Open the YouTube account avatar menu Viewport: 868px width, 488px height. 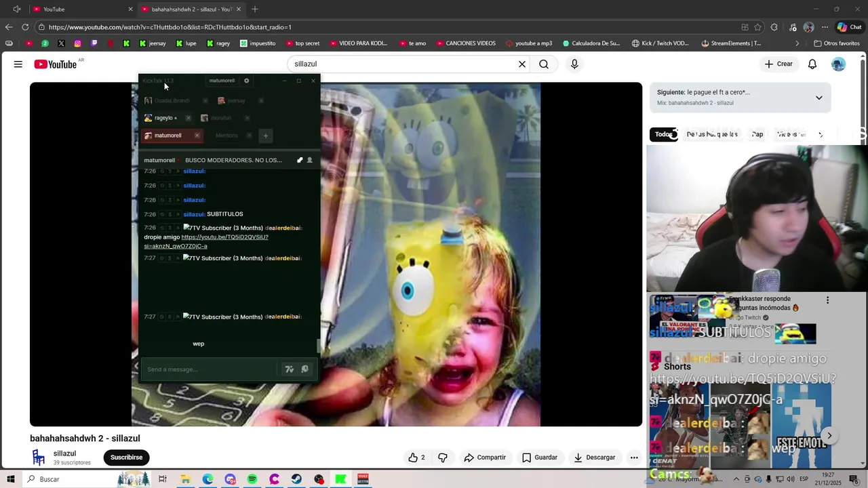(839, 64)
